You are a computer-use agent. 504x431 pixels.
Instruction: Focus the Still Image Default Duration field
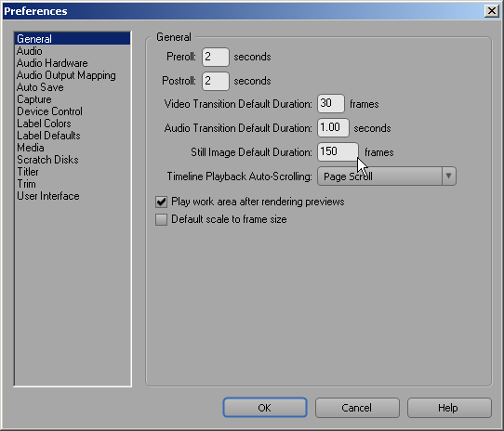[x=338, y=151]
